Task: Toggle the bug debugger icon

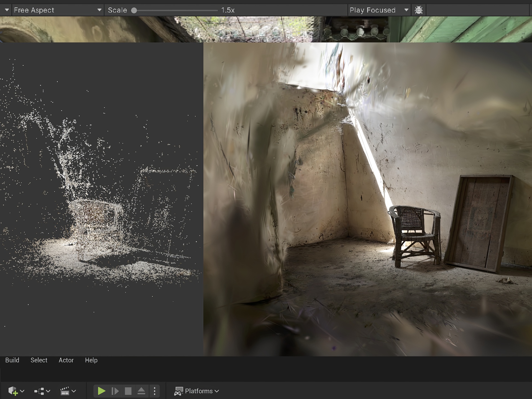Action: pyautogui.click(x=419, y=10)
